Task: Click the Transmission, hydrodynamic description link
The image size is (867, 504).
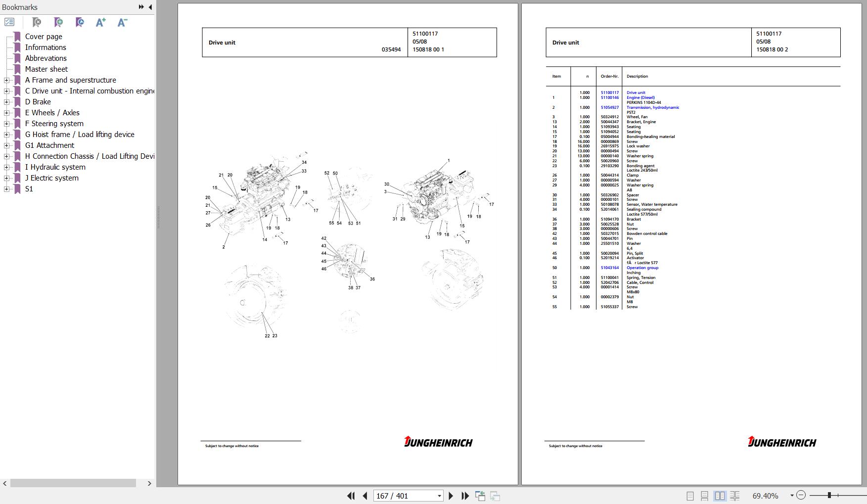Action: [x=653, y=107]
